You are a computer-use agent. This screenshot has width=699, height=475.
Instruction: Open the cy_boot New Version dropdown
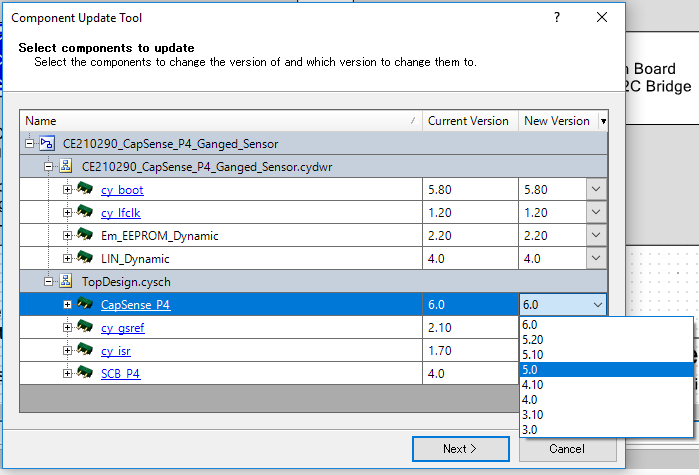pos(596,189)
